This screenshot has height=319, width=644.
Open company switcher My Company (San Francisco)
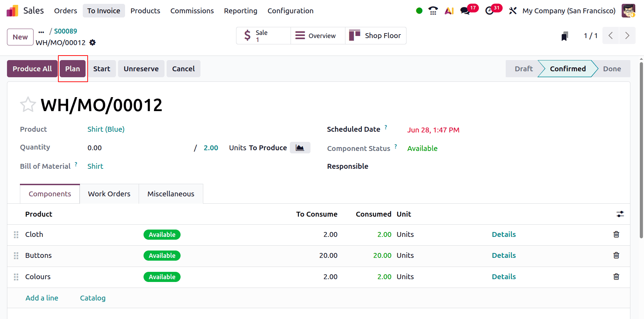(x=569, y=11)
